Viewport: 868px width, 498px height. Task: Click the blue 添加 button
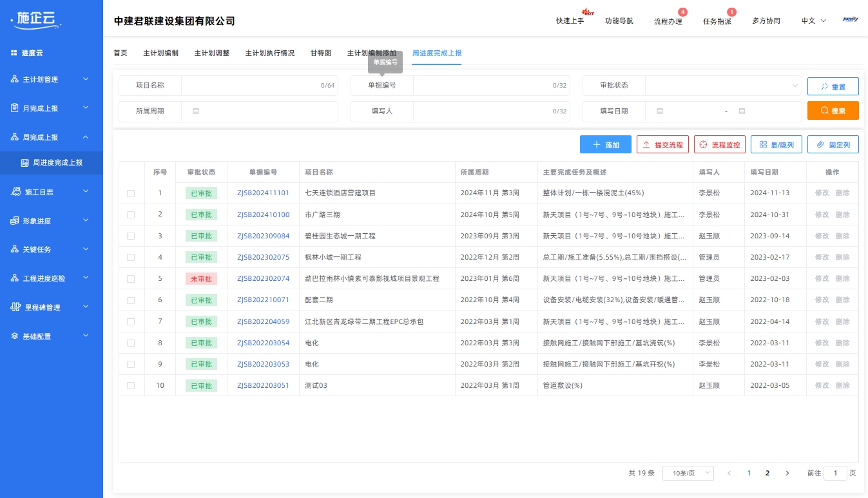click(x=605, y=145)
